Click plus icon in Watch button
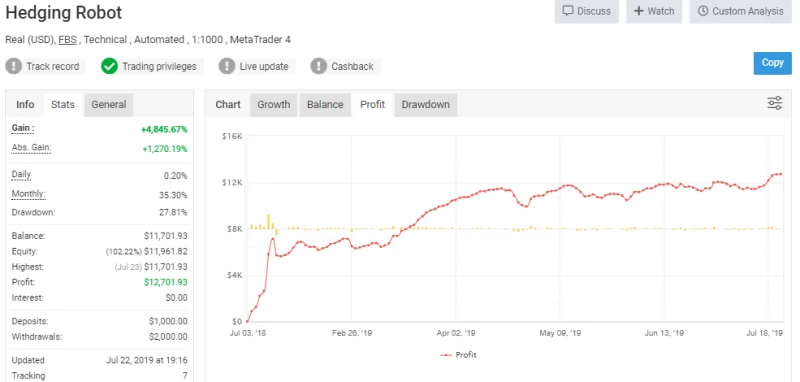800x382 pixels. pyautogui.click(x=638, y=11)
